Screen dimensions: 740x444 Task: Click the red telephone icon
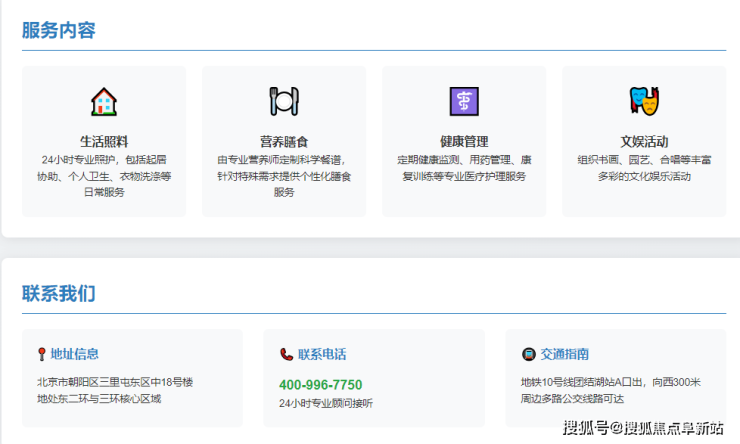point(286,354)
